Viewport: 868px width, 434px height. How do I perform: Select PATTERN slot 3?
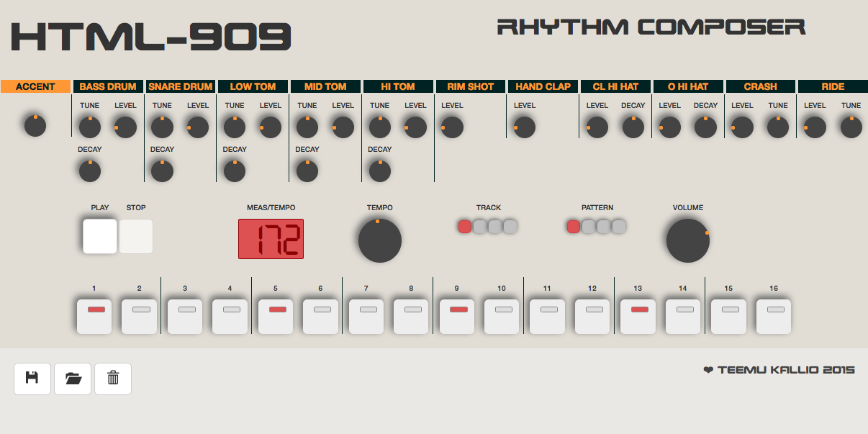tap(604, 226)
